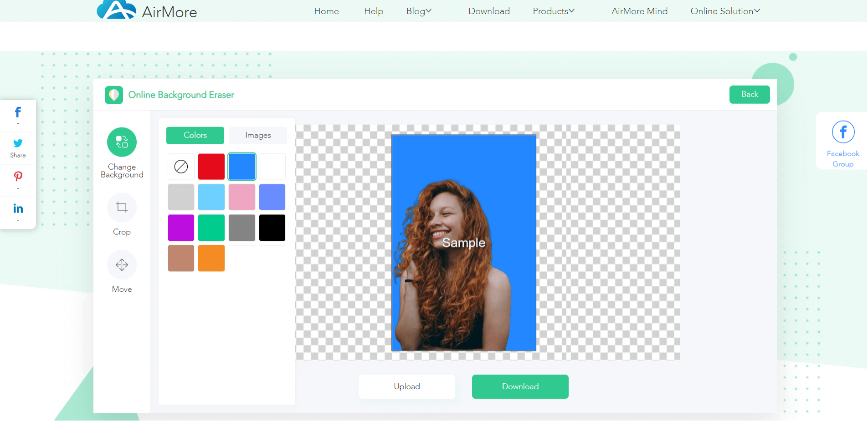Click the Share label under Twitter
The image size is (868, 421).
tap(18, 155)
